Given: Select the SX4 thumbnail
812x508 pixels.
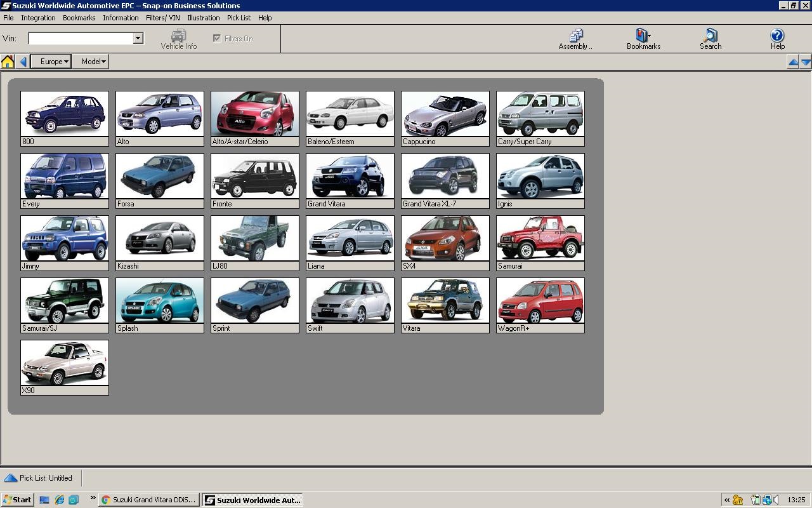Looking at the screenshot, I should pyautogui.click(x=445, y=243).
